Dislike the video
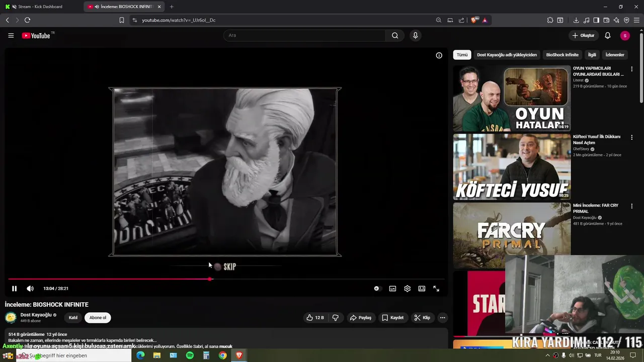 coord(336,318)
